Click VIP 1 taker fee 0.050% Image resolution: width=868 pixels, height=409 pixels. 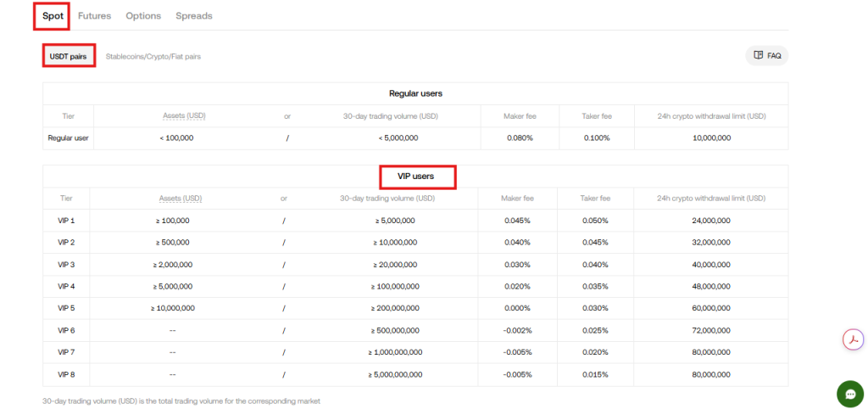595,221
